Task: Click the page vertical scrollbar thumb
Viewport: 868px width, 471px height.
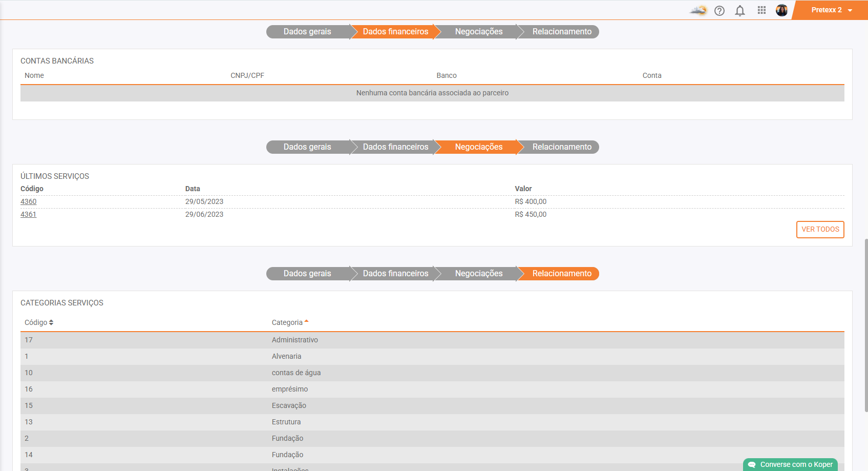Action: [866, 325]
